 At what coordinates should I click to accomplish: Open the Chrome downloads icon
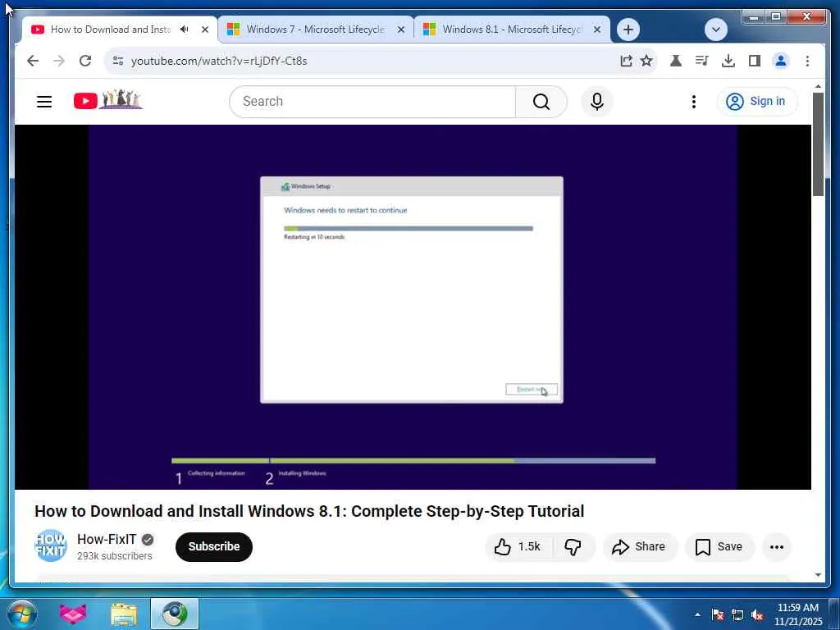(x=728, y=61)
